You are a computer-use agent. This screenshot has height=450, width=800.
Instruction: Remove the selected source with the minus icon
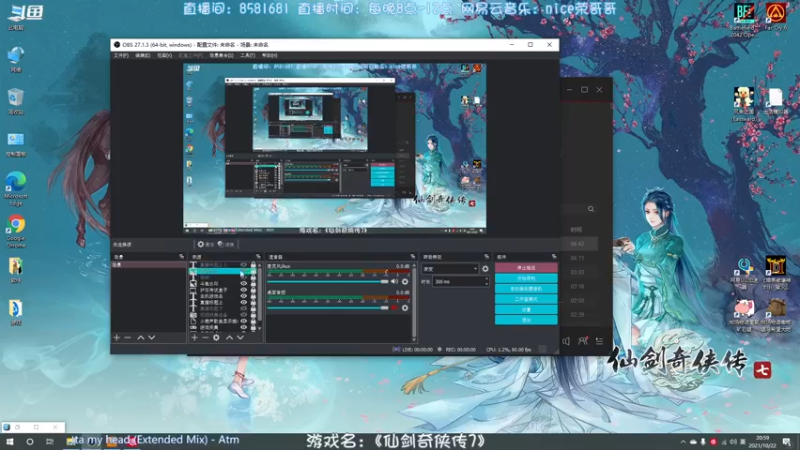[x=205, y=337]
